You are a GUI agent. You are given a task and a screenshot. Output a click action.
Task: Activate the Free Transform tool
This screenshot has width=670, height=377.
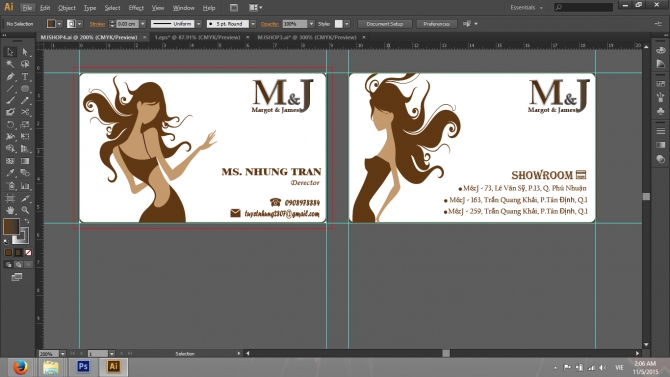coord(25,137)
